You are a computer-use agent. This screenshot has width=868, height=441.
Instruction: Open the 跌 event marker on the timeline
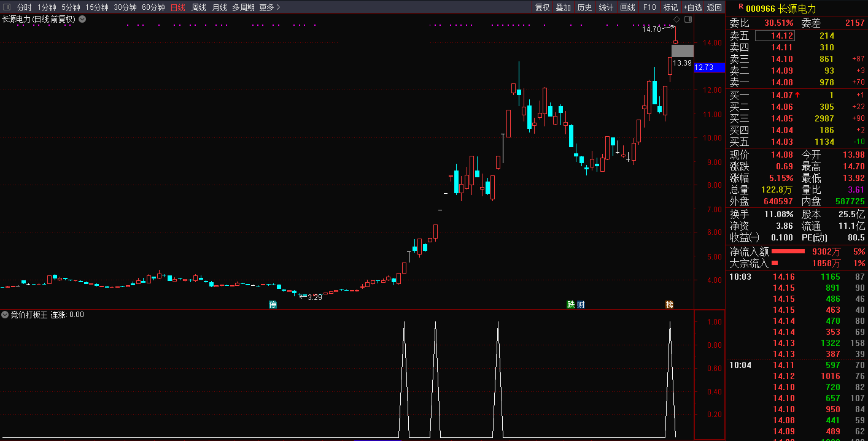[570, 305]
